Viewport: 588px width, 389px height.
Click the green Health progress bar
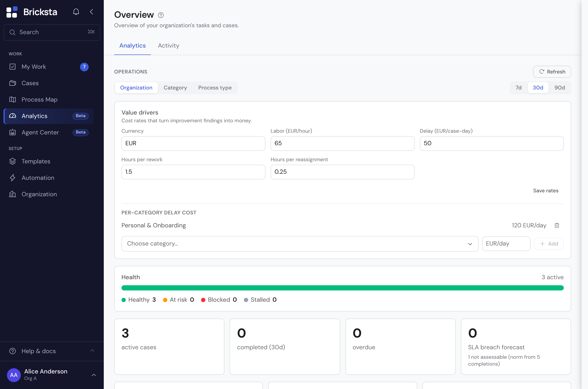coord(342,288)
